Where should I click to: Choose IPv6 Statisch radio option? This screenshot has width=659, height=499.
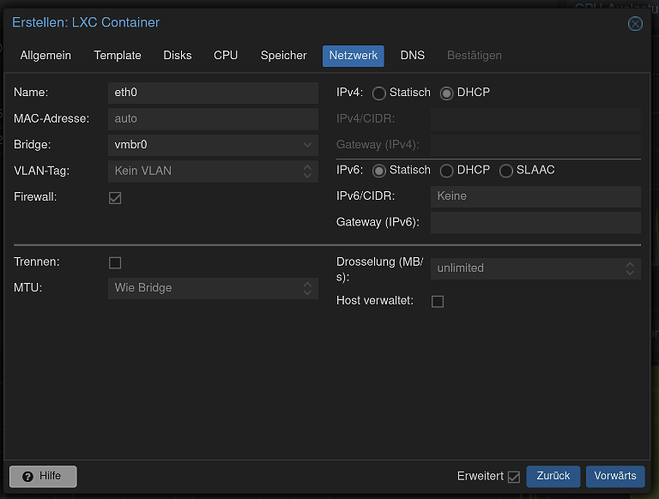click(379, 171)
